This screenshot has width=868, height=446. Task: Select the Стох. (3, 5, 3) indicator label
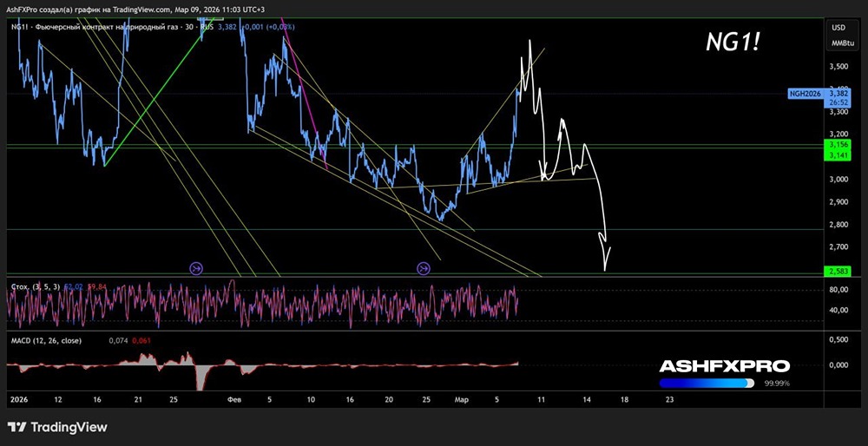click(x=36, y=286)
